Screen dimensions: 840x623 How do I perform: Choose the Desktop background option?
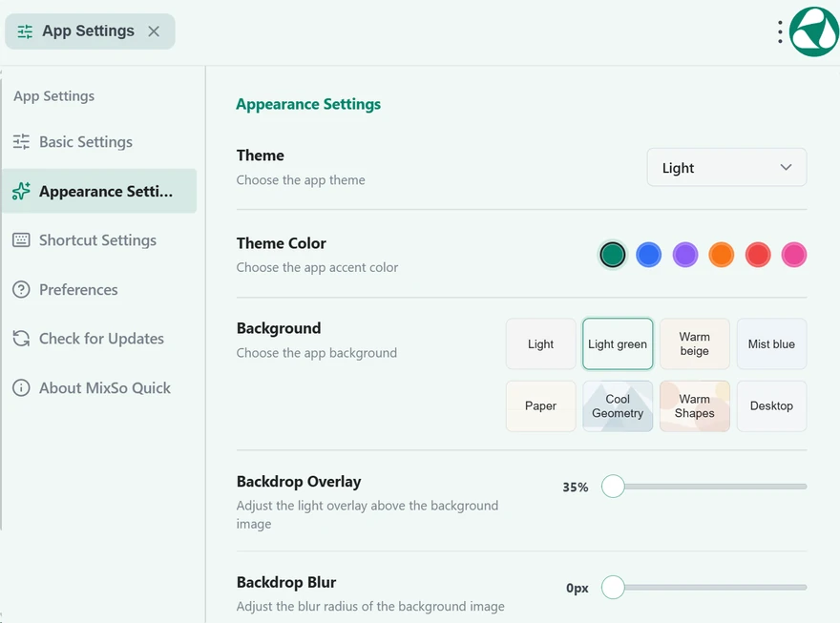pyautogui.click(x=771, y=406)
